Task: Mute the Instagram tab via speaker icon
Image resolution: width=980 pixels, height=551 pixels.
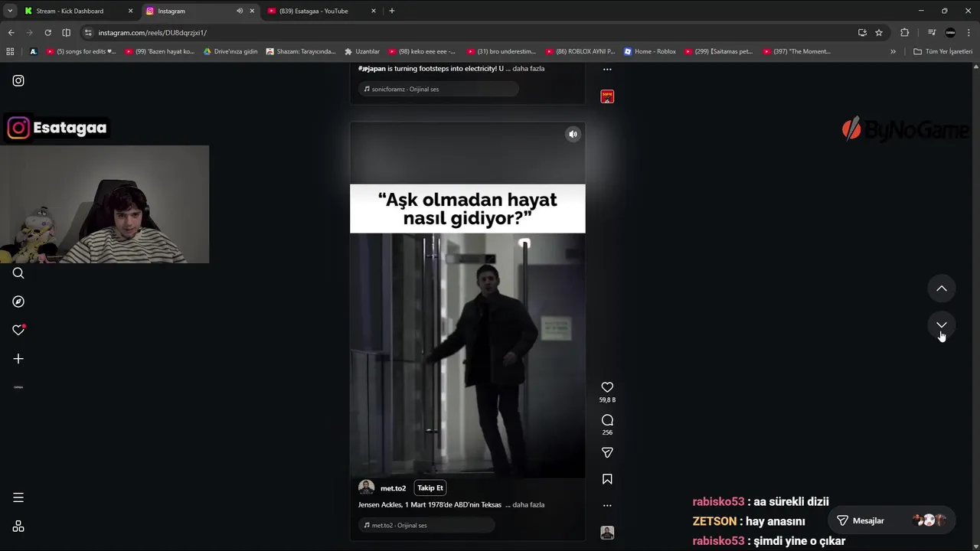Action: [240, 11]
